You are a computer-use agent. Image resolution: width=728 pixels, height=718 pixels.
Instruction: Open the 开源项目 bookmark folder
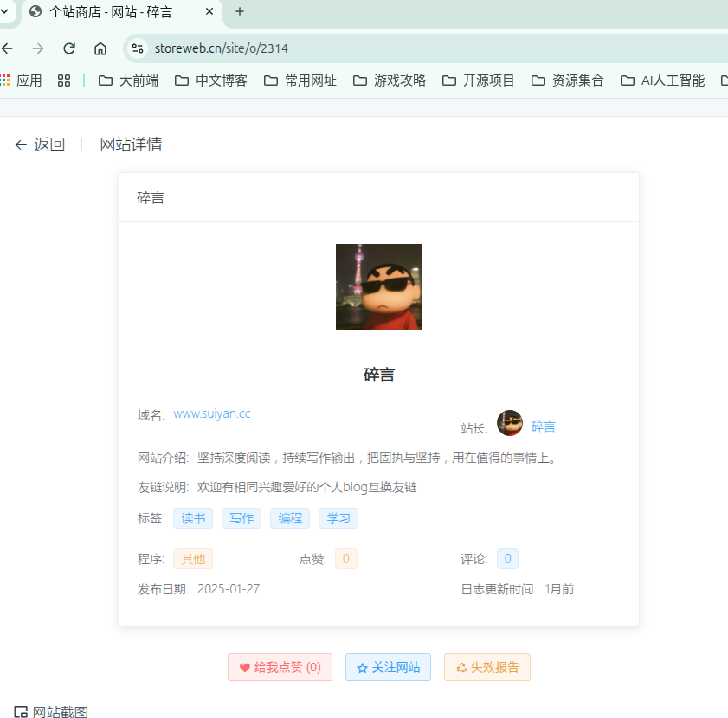[478, 80]
